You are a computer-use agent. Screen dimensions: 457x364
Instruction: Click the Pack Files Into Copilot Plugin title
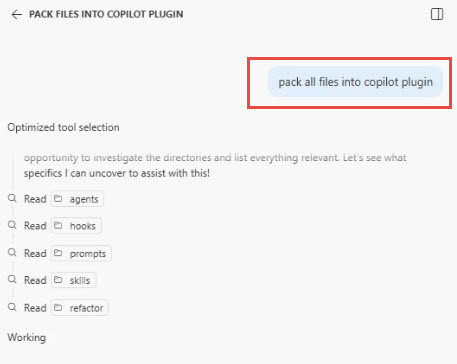coord(106,14)
